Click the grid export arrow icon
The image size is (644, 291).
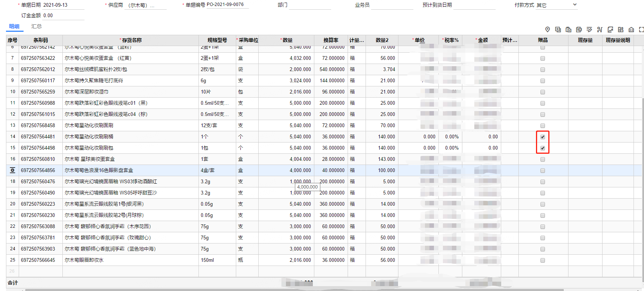621,30
